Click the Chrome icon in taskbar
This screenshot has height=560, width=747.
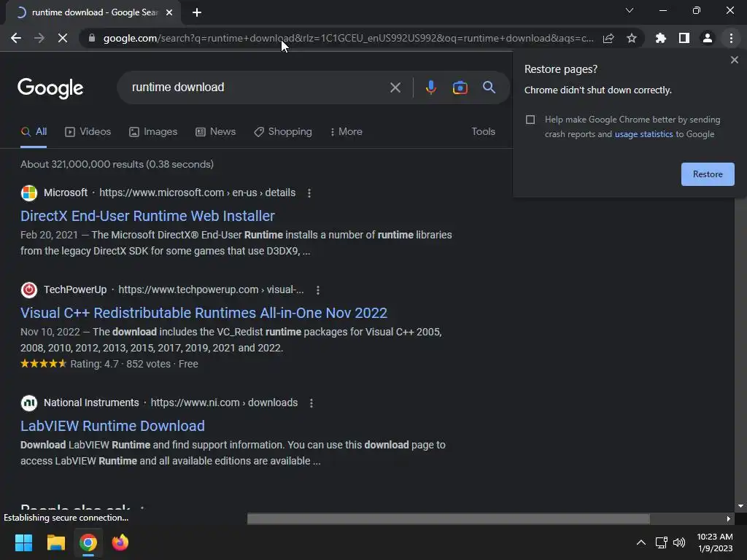coord(88,542)
